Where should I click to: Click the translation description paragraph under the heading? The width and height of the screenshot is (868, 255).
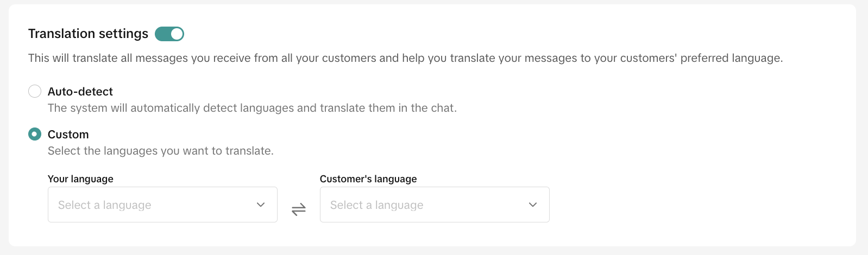pyautogui.click(x=405, y=58)
